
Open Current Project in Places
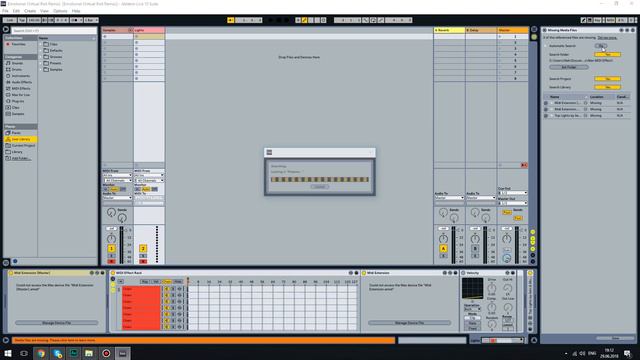click(x=23, y=145)
